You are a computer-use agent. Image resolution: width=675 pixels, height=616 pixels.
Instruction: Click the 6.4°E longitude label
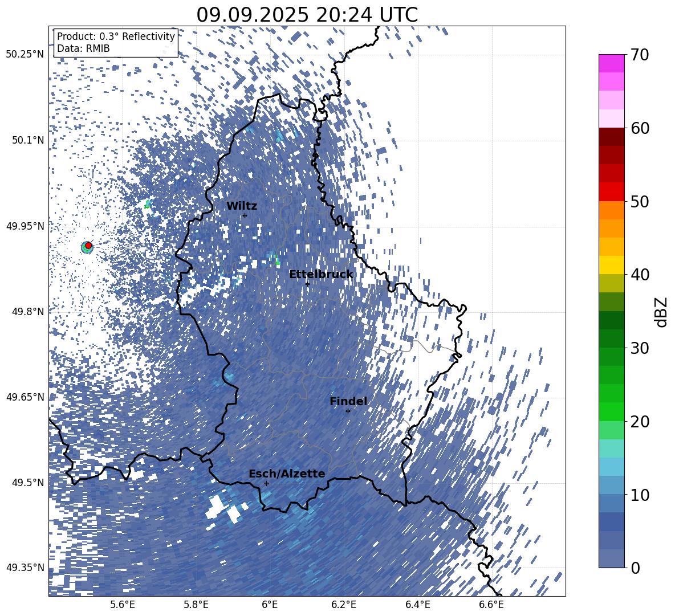tap(418, 605)
